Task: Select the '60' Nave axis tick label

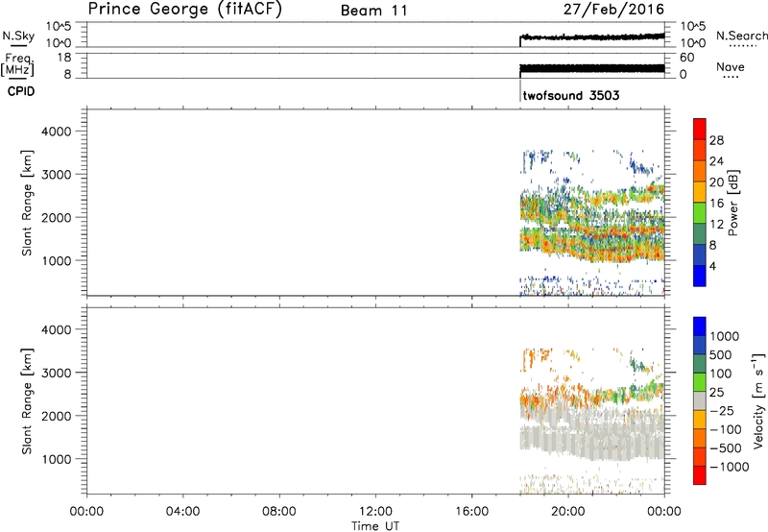Action: (x=686, y=58)
